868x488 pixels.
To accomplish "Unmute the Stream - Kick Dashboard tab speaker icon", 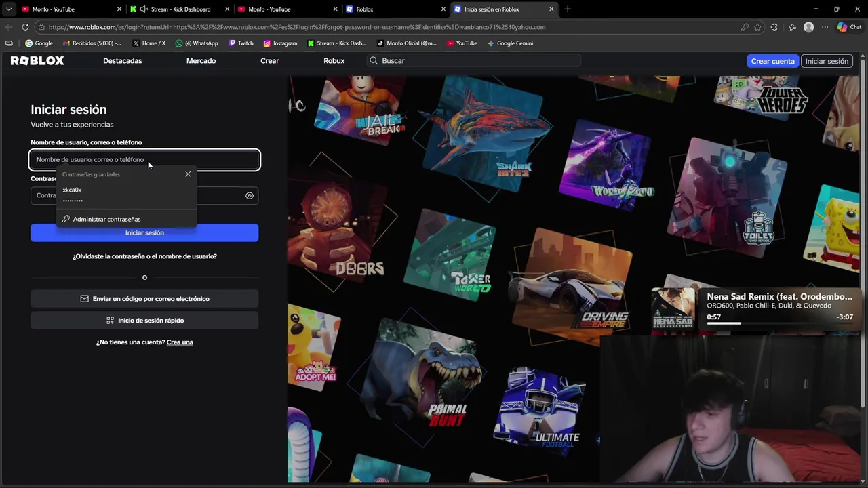I will [x=144, y=9].
